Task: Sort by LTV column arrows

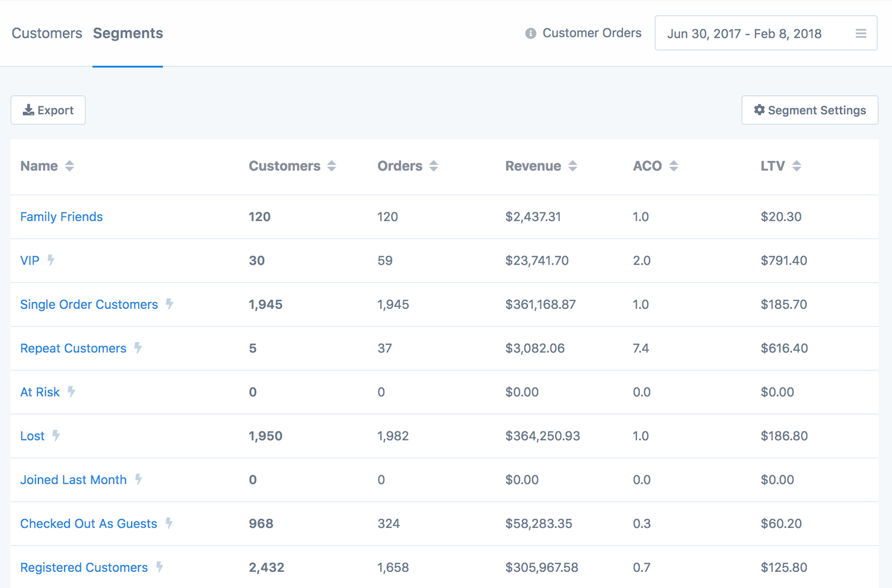Action: pyautogui.click(x=797, y=166)
